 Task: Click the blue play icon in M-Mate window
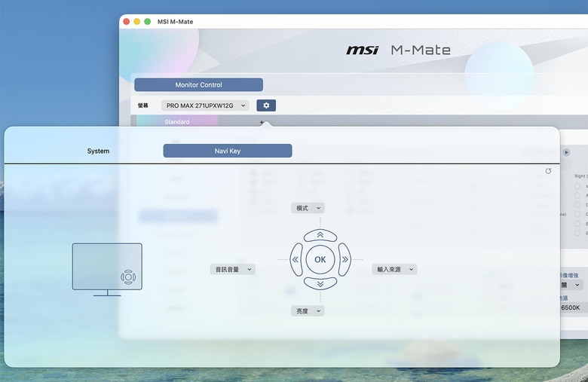(x=566, y=153)
